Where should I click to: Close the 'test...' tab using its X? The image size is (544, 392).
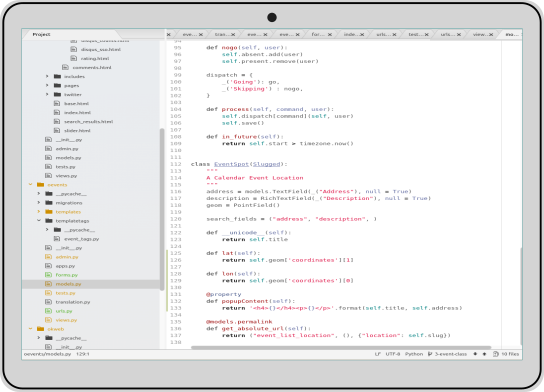pyautogui.click(x=426, y=34)
